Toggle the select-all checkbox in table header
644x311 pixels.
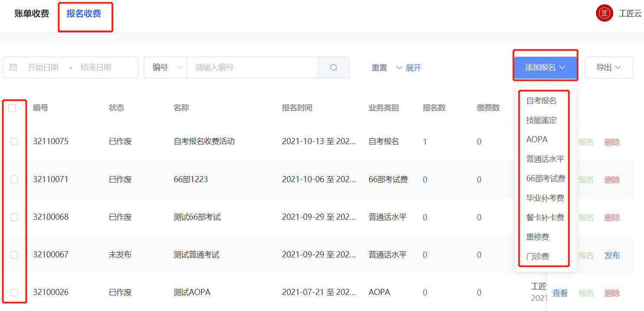pyautogui.click(x=12, y=108)
